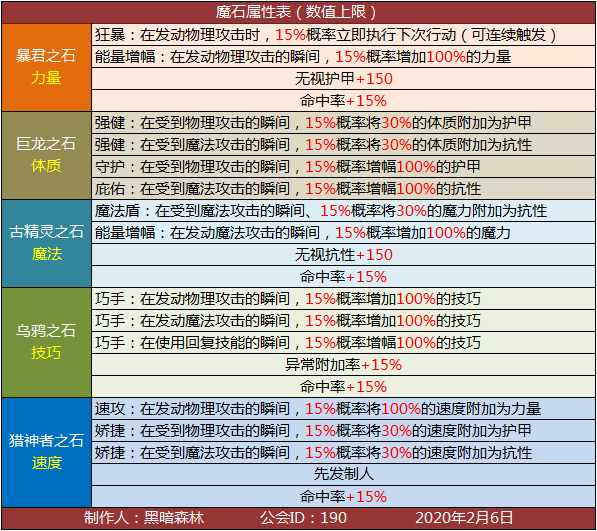The image size is (597, 531).
Task: Click the 暴君之石 力量 orange cell
Action: click(x=46, y=67)
